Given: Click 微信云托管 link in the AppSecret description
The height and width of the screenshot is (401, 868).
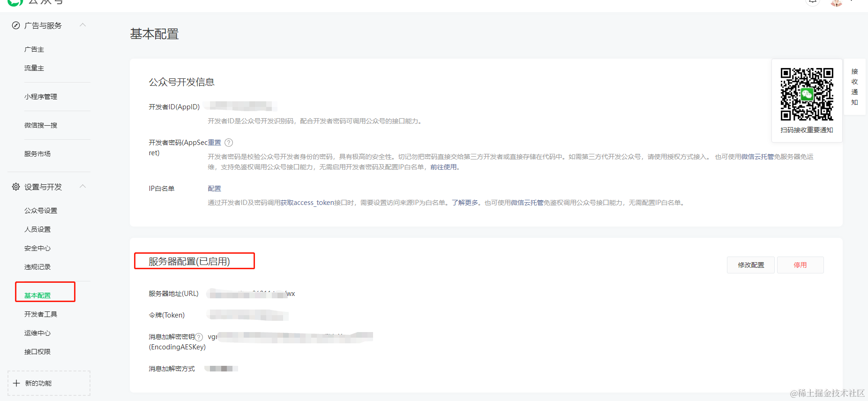Looking at the screenshot, I should (x=758, y=157).
